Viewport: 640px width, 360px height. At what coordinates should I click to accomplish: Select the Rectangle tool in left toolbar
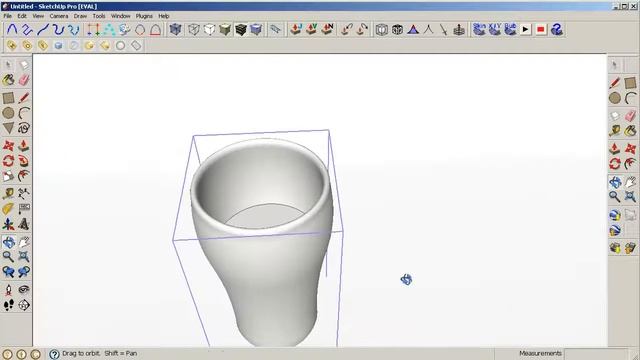(8, 98)
